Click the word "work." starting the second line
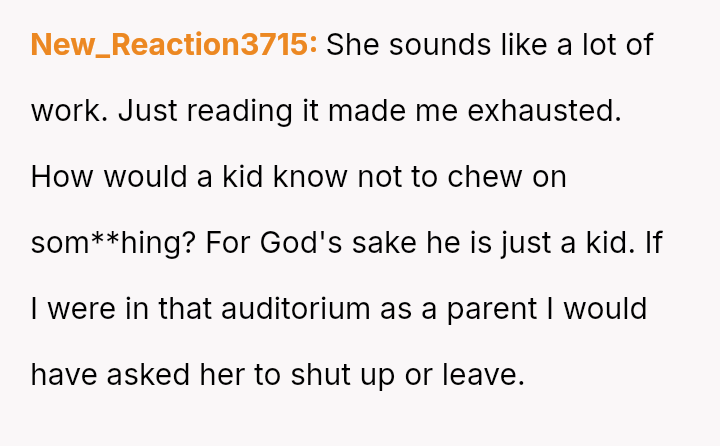 click(x=69, y=111)
